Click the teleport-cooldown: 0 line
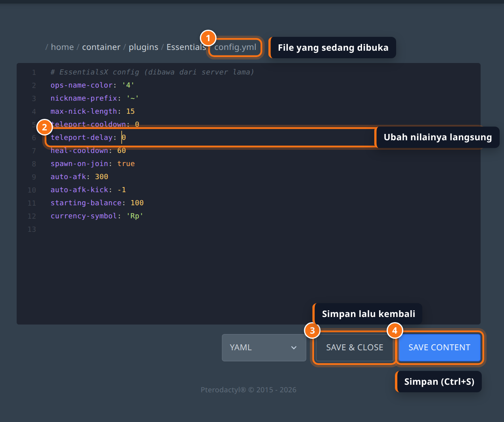 click(95, 124)
